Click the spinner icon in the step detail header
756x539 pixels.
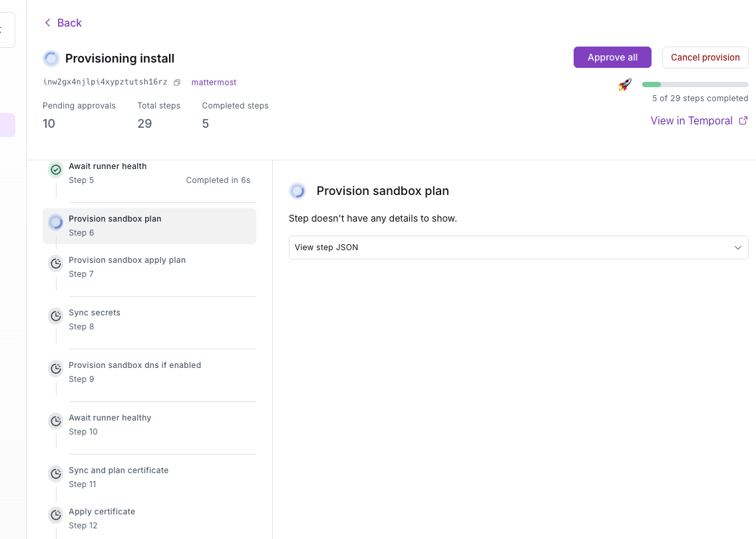click(297, 191)
